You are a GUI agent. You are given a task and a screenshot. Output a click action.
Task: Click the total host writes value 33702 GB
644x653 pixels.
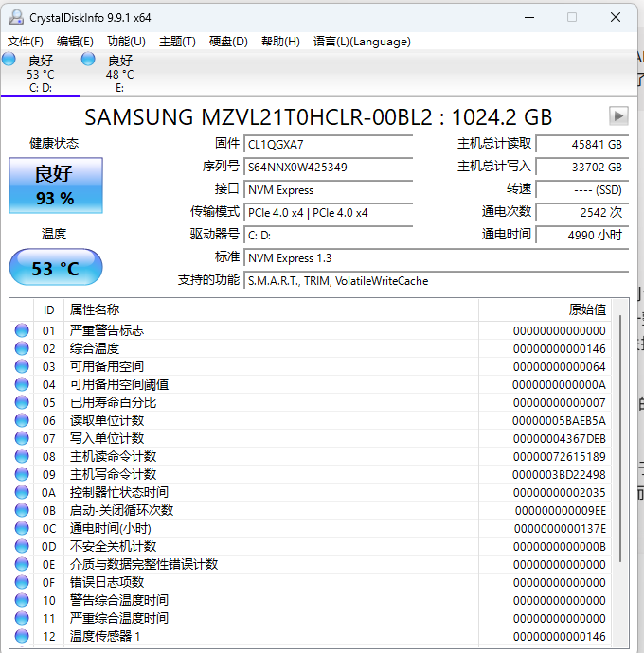[582, 168]
